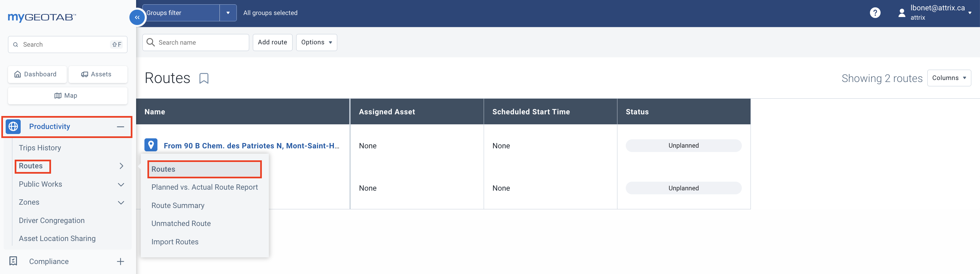Click the Groups filter button
This screenshot has width=980, height=274.
181,13
